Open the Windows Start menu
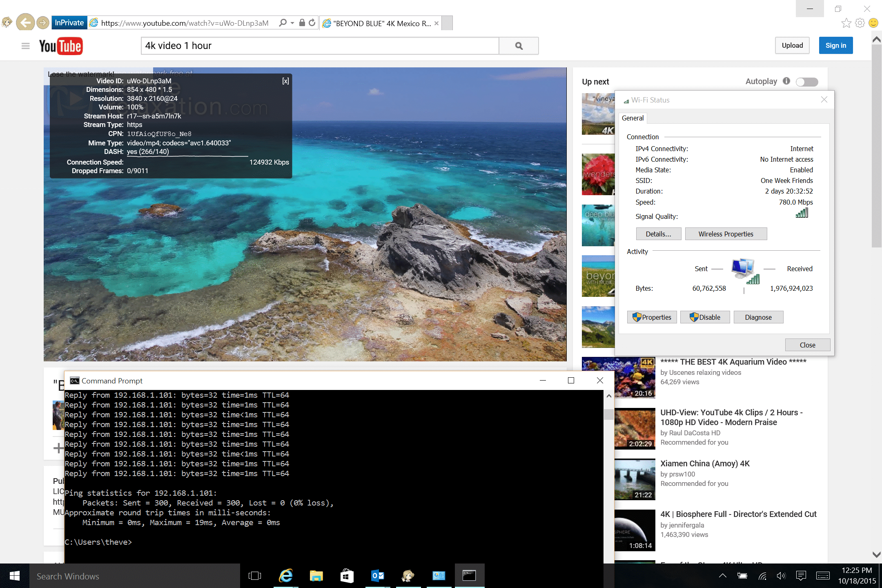Screen dimensions: 882x588 (15, 576)
